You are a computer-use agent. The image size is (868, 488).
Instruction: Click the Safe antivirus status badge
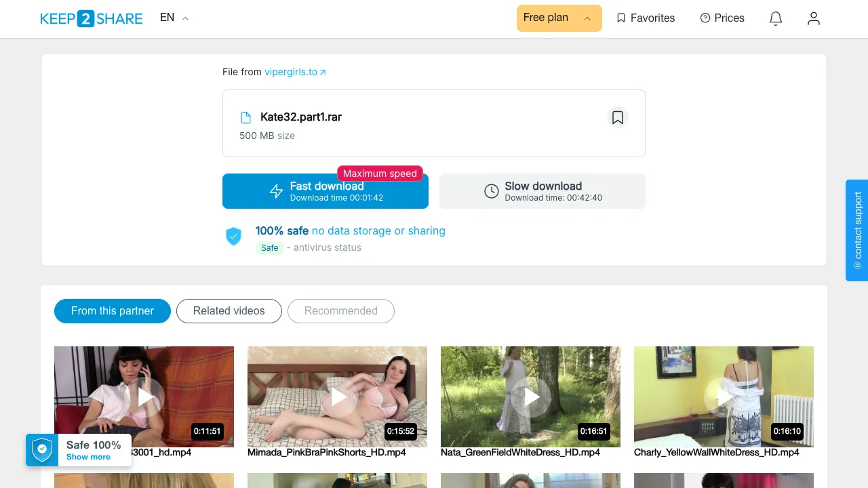[x=270, y=247]
